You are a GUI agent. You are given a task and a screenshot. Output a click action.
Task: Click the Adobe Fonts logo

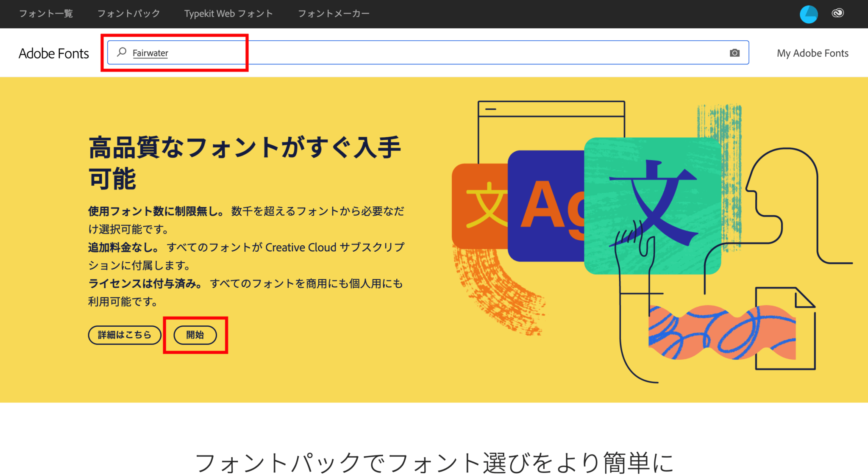tap(53, 53)
